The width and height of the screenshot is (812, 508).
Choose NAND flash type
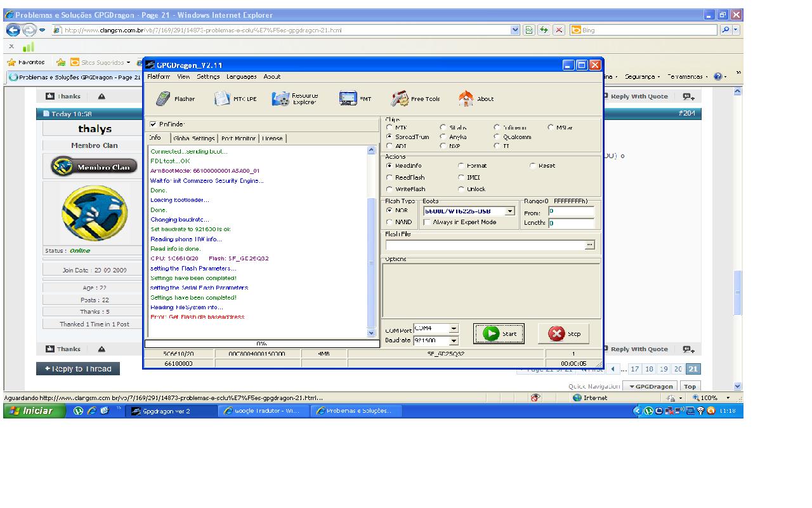pos(389,222)
